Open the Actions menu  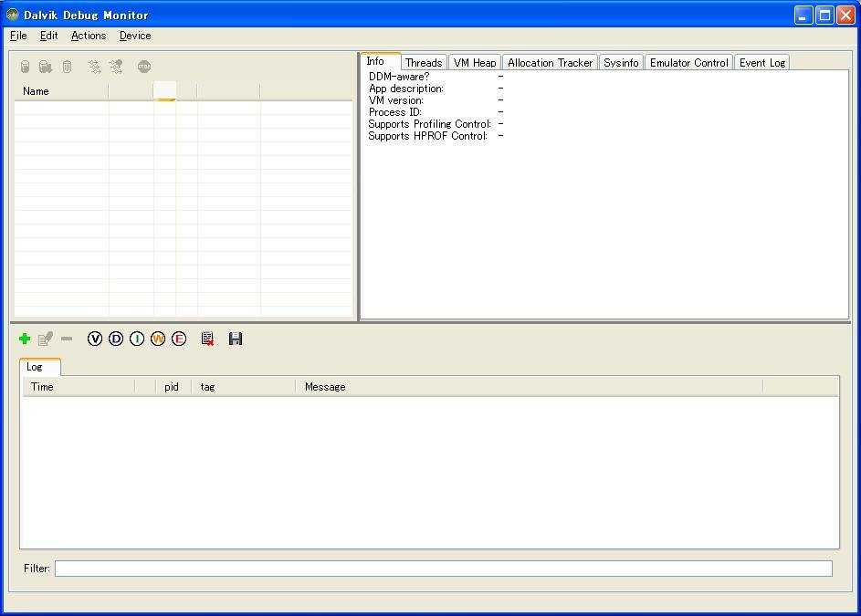(x=89, y=36)
